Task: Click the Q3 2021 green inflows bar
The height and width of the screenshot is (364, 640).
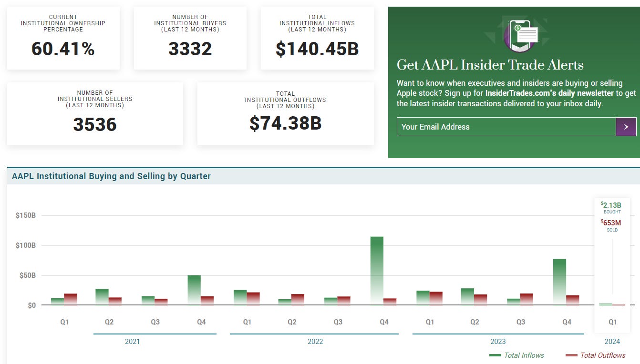Action: [x=148, y=301]
